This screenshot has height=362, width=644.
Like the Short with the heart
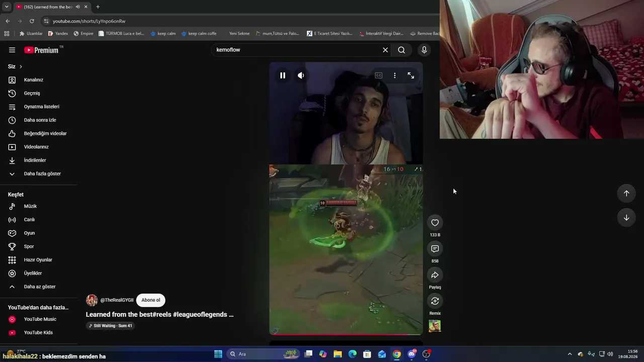435,223
